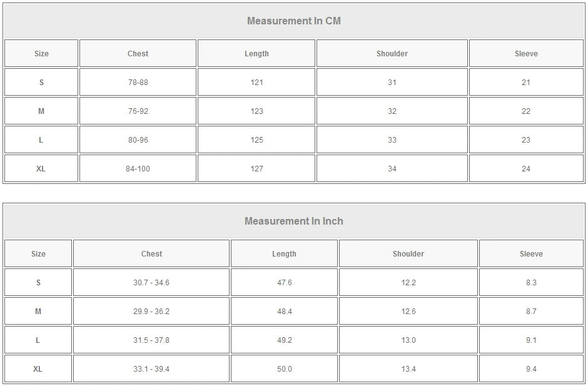Click the M size cell in the Inch table
Viewport: 588px width, 386px height.
tap(38, 312)
